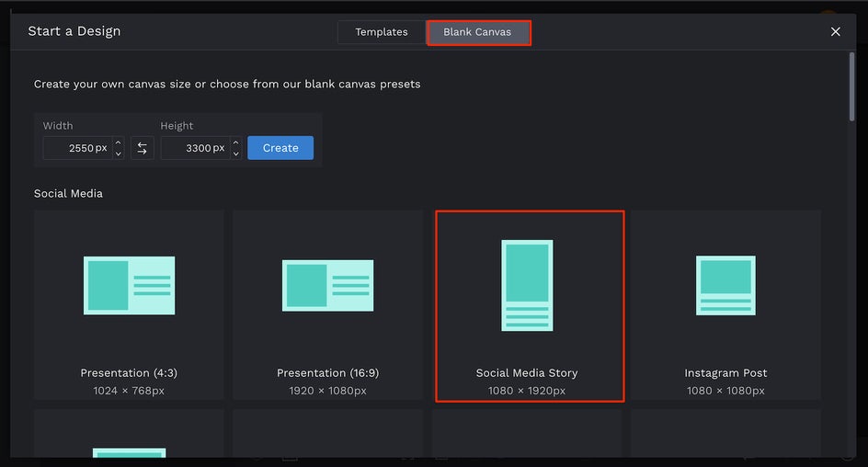This screenshot has height=467, width=868.
Task: Switch to the Blank Canvas tab
Action: pos(477,32)
